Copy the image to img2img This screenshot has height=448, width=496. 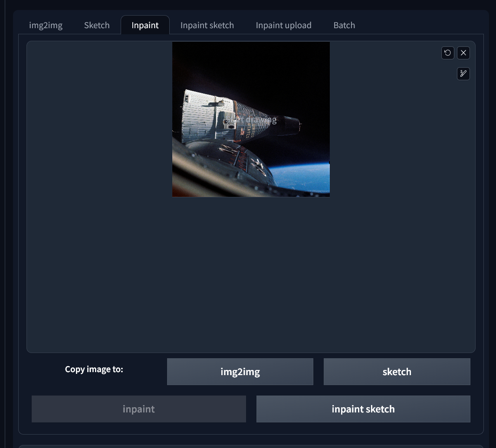(240, 372)
